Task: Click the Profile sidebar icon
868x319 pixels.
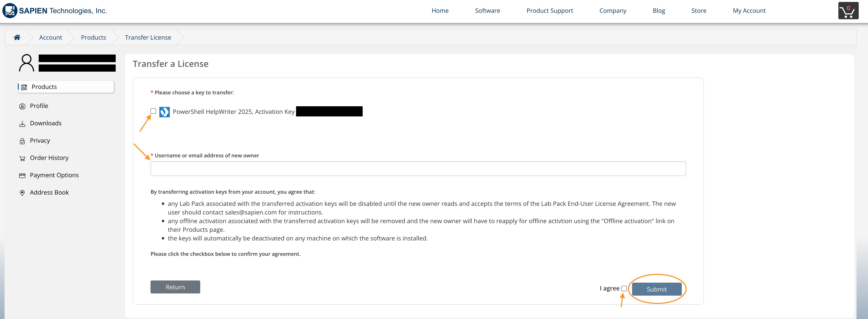Action: [x=22, y=106]
